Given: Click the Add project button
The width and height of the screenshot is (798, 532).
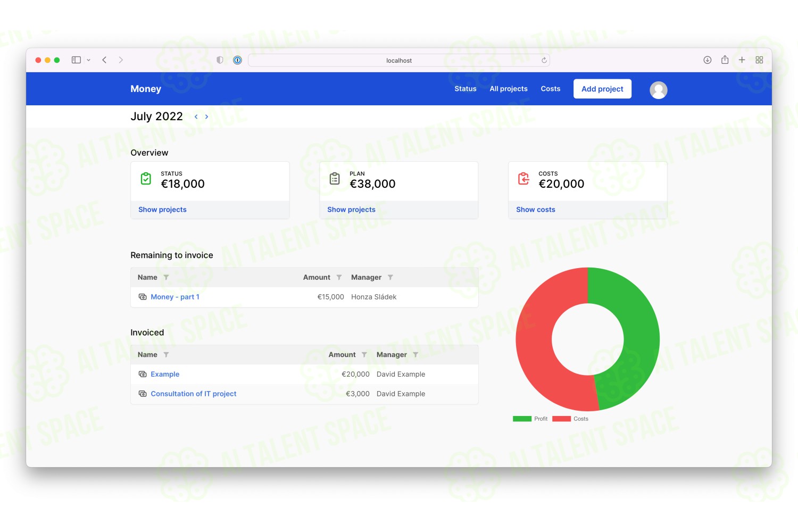Looking at the screenshot, I should (x=602, y=89).
